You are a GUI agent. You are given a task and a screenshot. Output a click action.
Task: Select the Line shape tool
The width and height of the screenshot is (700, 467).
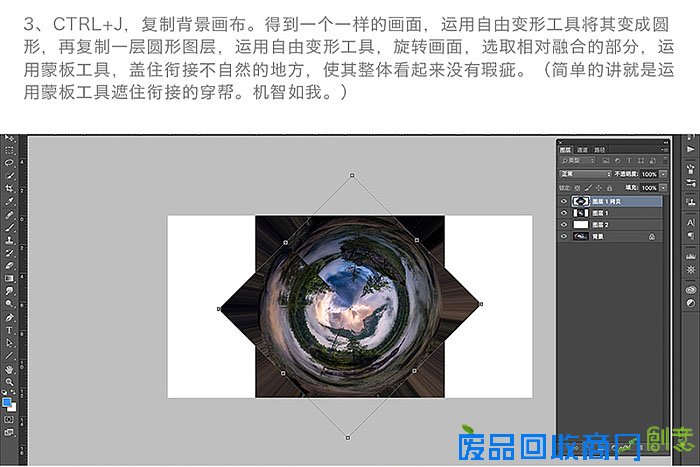coord(9,356)
